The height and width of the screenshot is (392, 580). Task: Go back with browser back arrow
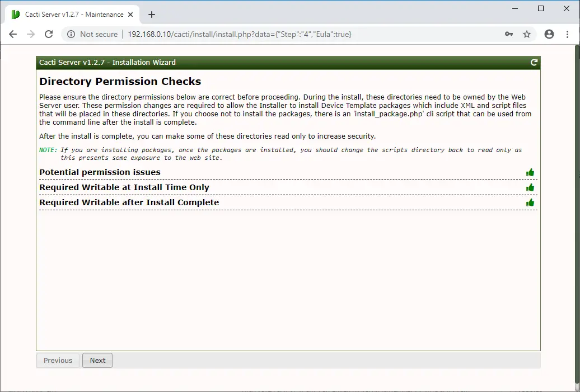(13, 34)
